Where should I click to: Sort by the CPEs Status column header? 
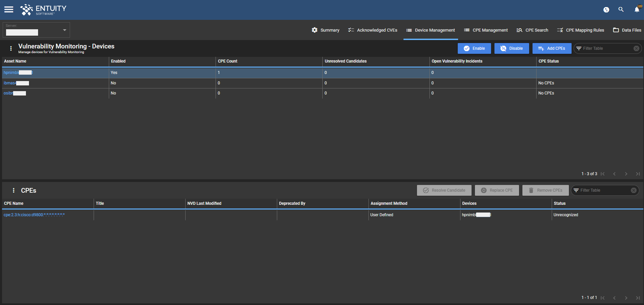click(559, 203)
